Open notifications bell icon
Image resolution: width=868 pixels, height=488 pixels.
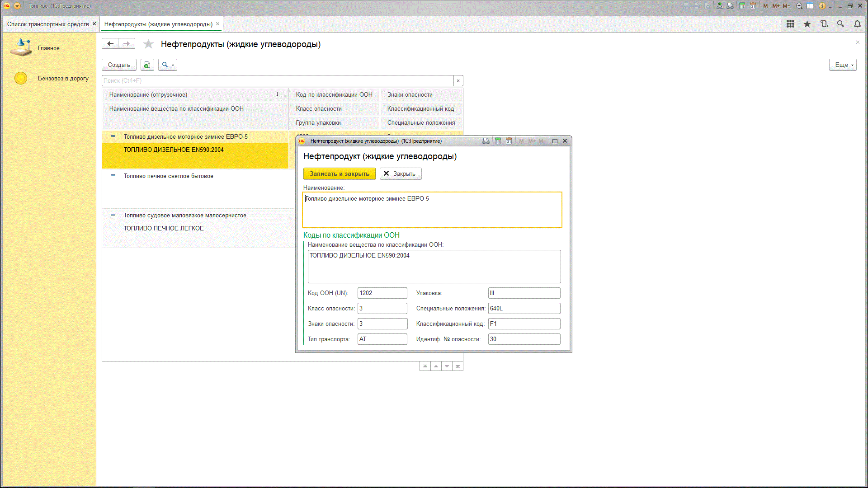pos(857,24)
